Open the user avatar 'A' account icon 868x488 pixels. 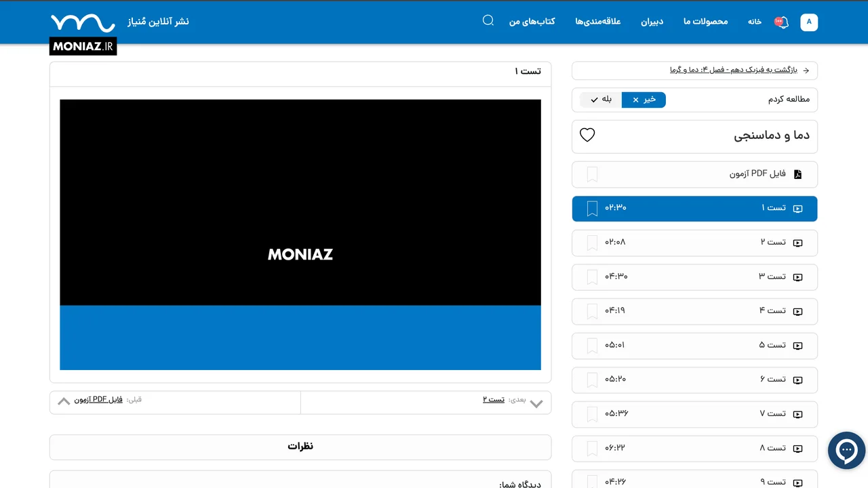point(809,22)
